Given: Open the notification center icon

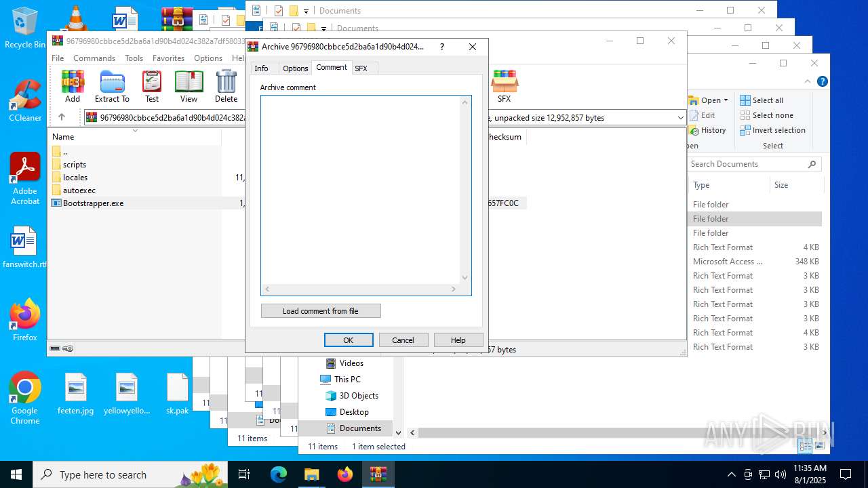Looking at the screenshot, I should pos(846,474).
